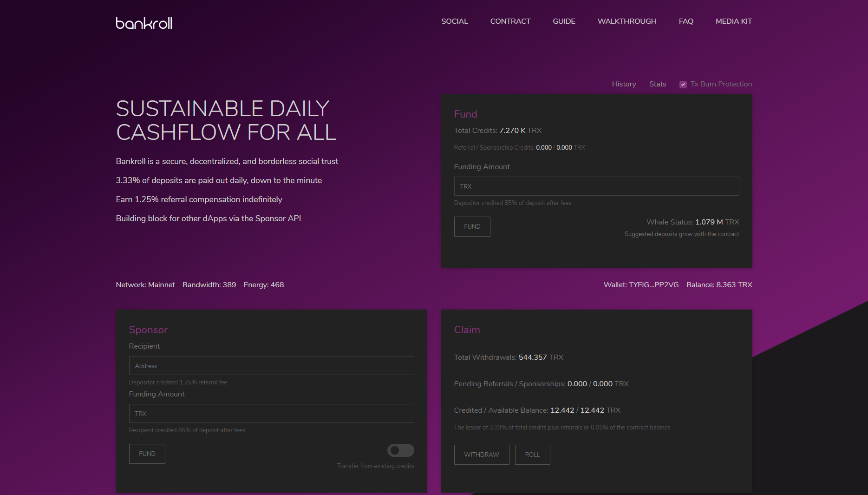Viewport: 868px width, 495px height.
Task: Open the WALKTHROUGH section
Action: (x=627, y=21)
